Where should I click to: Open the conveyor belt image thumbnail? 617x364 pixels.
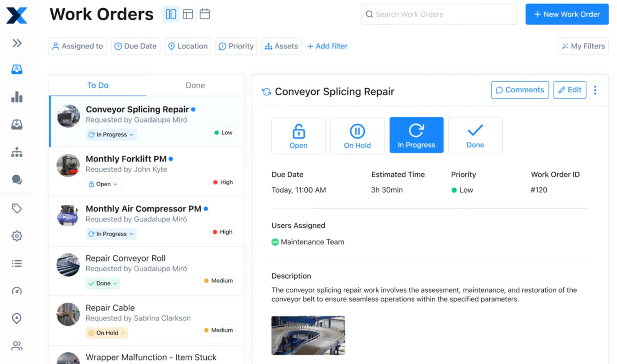point(308,335)
